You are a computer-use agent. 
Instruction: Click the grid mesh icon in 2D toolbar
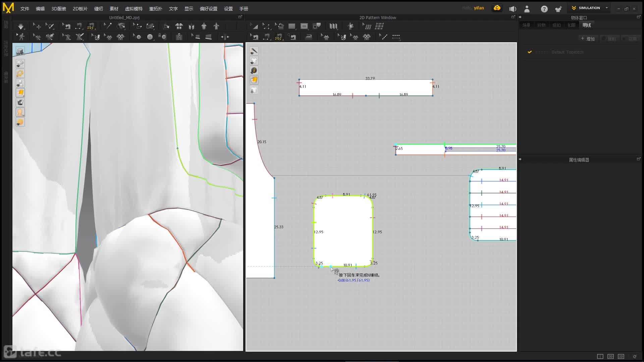pos(379,26)
